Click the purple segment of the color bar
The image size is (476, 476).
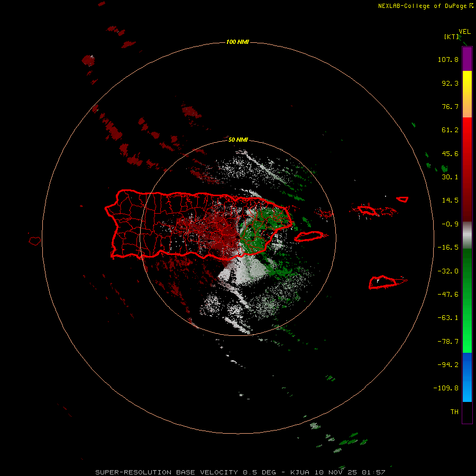(x=467, y=59)
